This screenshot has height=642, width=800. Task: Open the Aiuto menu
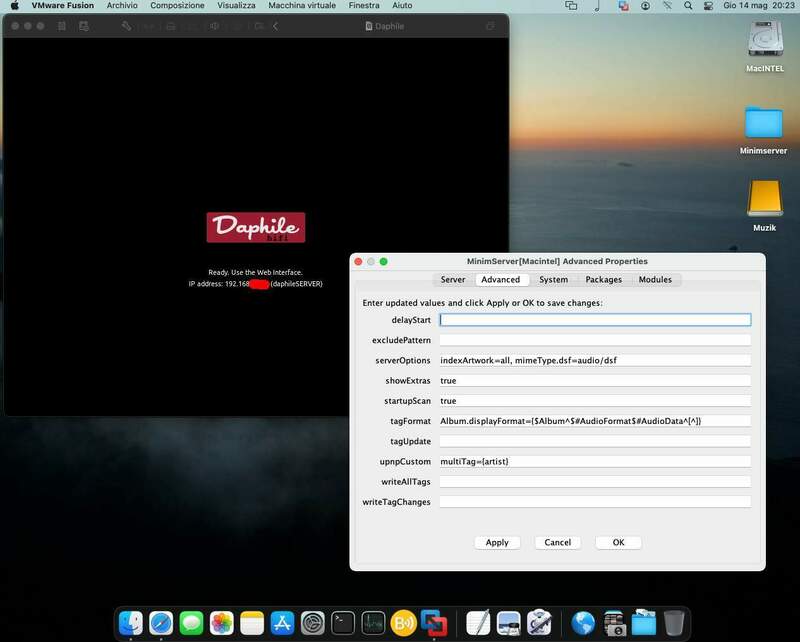[x=402, y=6]
